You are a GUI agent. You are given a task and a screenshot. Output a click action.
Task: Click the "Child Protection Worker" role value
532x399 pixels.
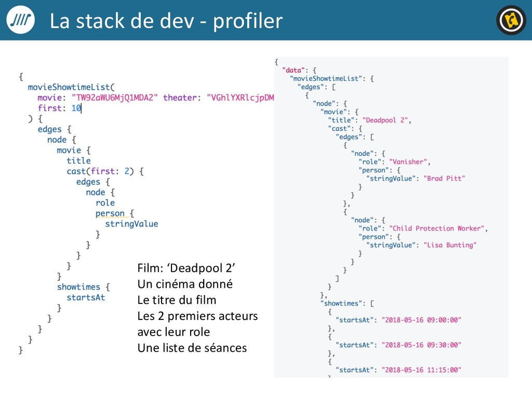coord(436,229)
